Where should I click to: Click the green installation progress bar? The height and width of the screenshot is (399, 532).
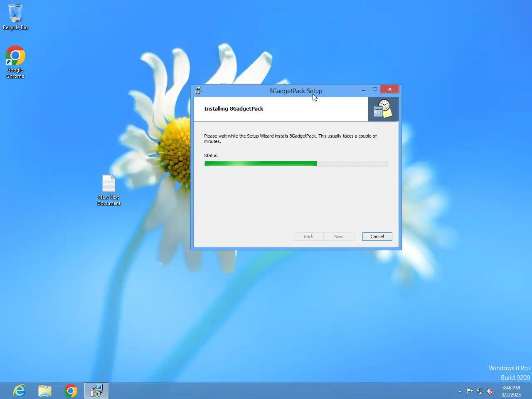(296, 164)
